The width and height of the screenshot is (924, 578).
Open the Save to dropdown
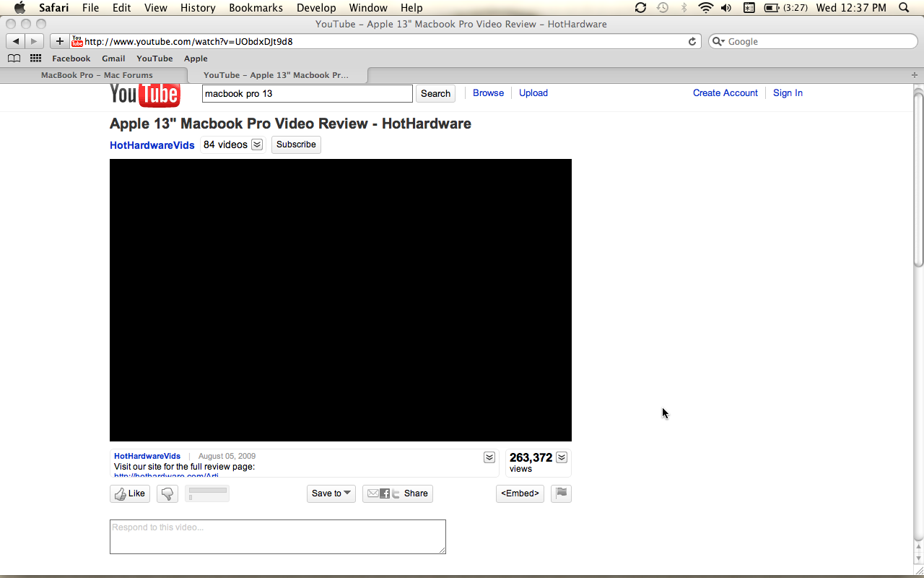click(331, 493)
